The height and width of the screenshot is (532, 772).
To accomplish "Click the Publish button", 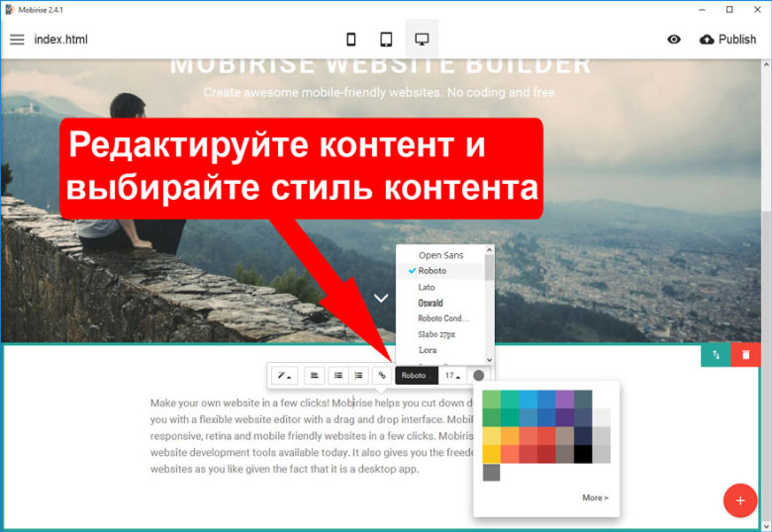I will (727, 40).
